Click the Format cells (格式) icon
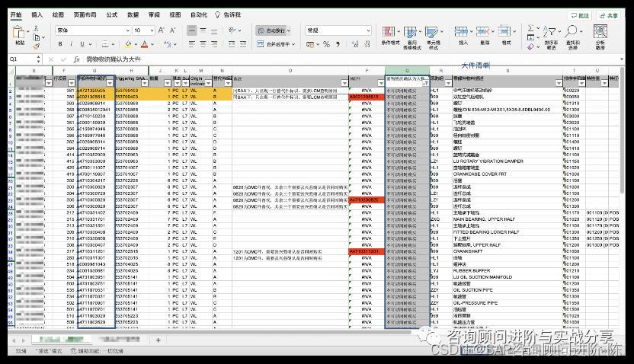This screenshot has width=634, height=364. coord(504,31)
